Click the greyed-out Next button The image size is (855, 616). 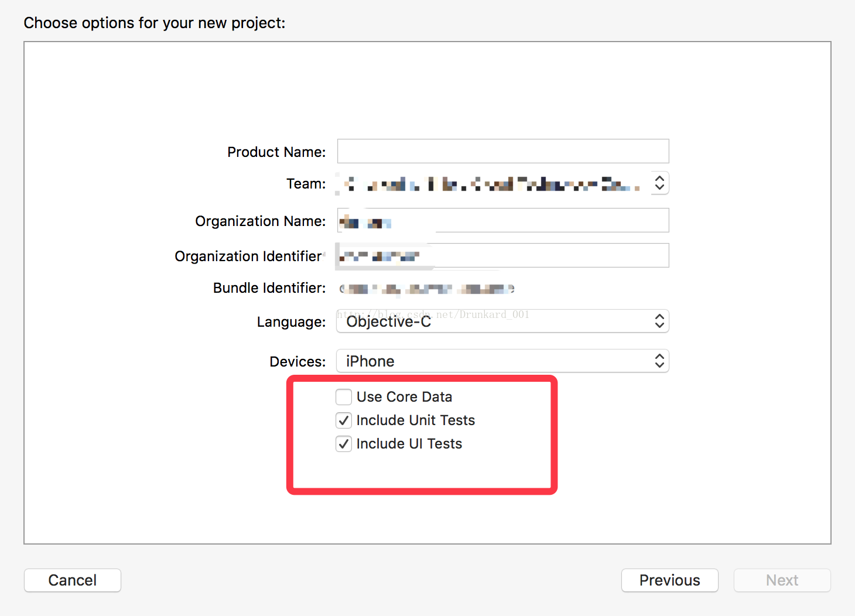[782, 580]
